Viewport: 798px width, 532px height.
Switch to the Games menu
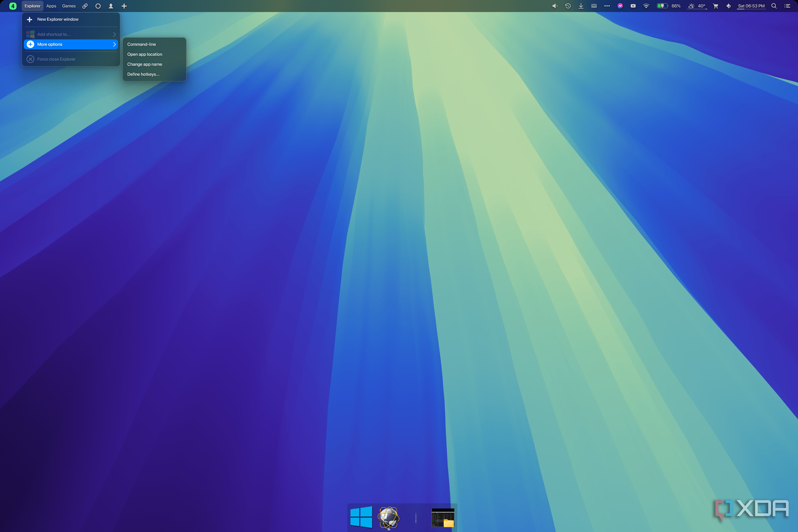pyautogui.click(x=69, y=6)
